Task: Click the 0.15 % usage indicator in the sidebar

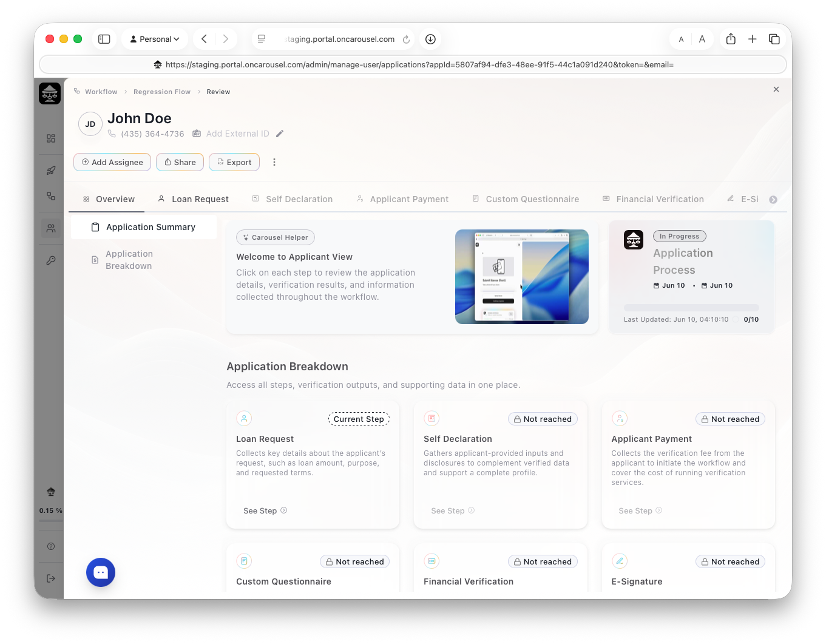Action: (51, 510)
